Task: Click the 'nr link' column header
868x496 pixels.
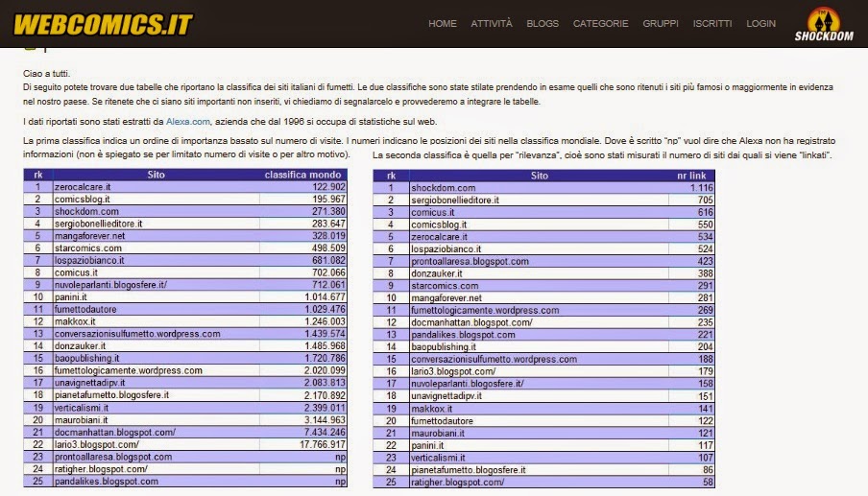Action: [x=691, y=176]
